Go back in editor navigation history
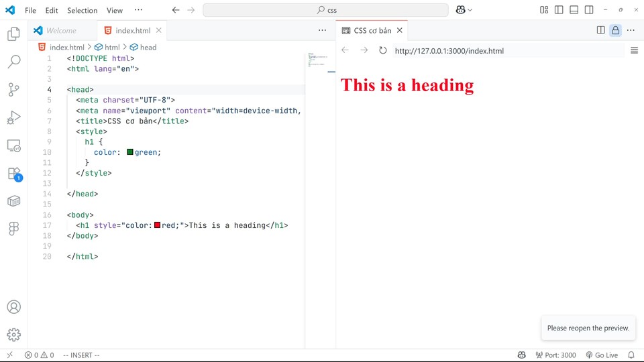Viewport: 644px width, 362px height. point(176,10)
